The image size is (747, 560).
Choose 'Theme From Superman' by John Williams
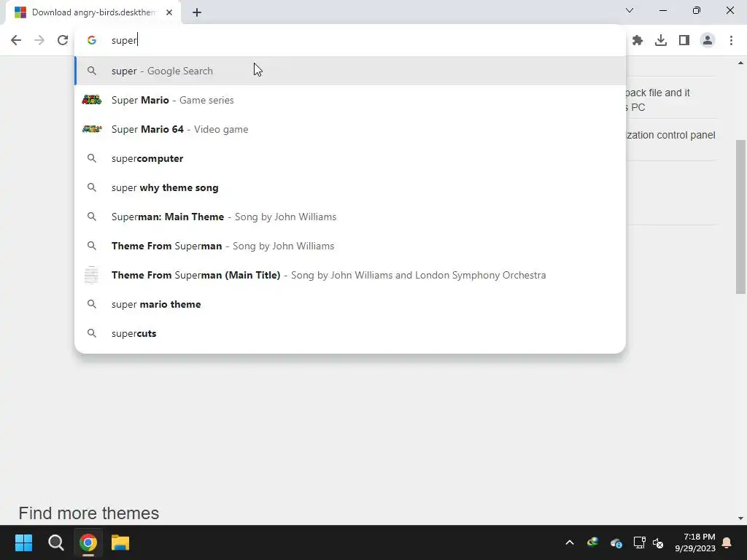pyautogui.click(x=349, y=246)
